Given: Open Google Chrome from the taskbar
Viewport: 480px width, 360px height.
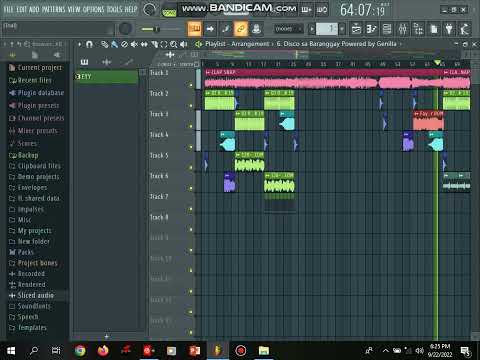Looking at the screenshot, I should coord(80,351).
